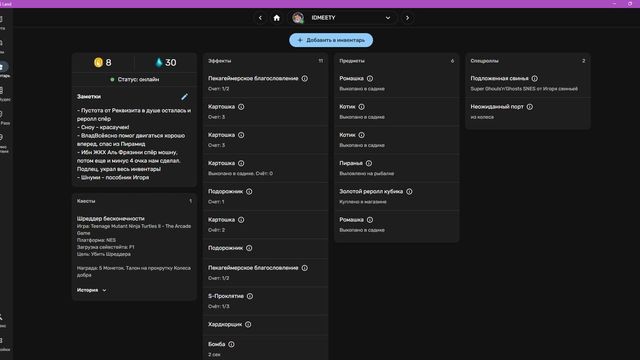This screenshot has width=640, height=360.
Task: Click the Добавить в инвентарь button
Action: click(331, 40)
